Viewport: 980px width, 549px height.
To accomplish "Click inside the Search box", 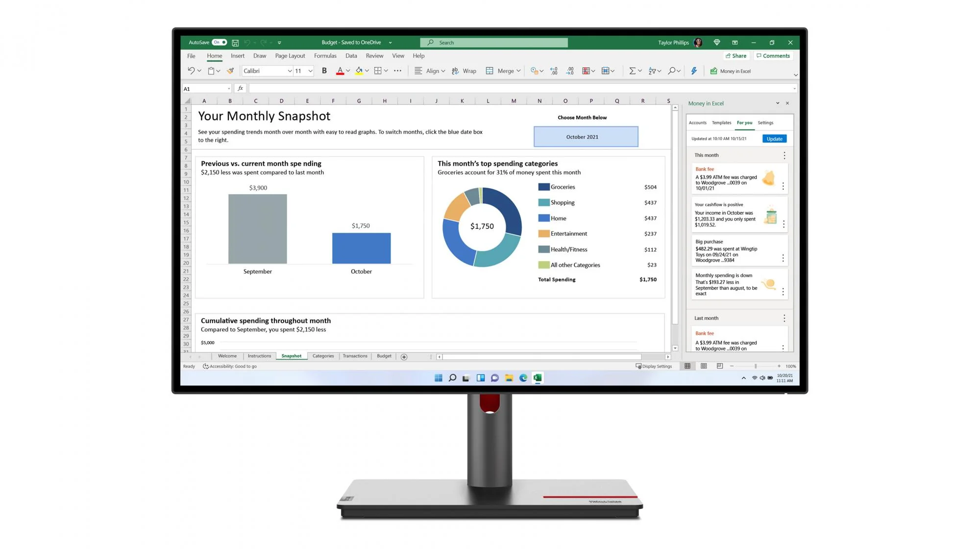I will click(493, 42).
